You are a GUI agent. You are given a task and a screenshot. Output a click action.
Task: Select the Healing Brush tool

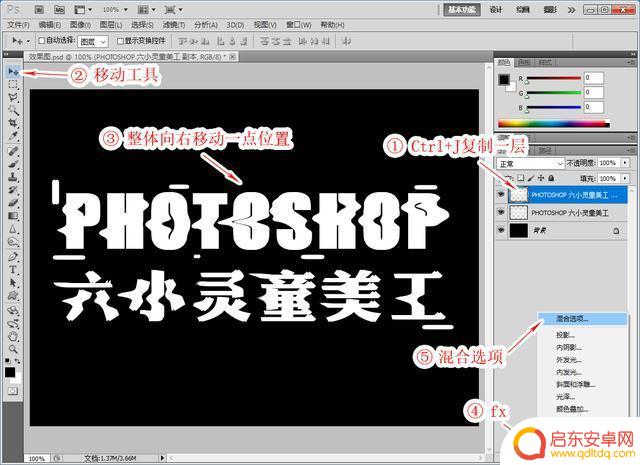13,151
